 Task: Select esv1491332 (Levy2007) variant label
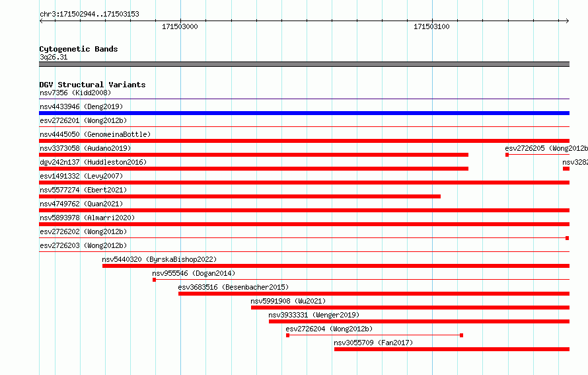pyautogui.click(x=81, y=176)
